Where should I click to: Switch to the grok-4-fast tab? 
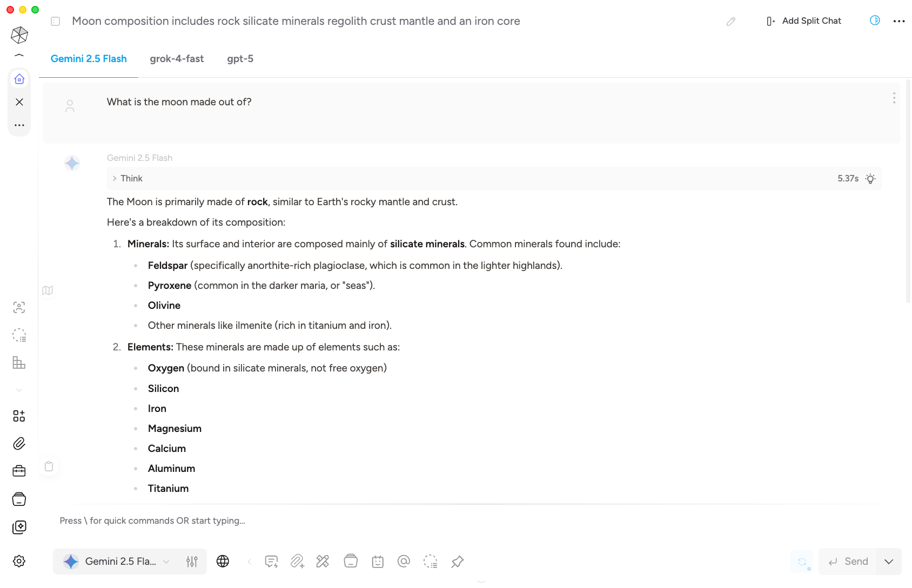[177, 59]
